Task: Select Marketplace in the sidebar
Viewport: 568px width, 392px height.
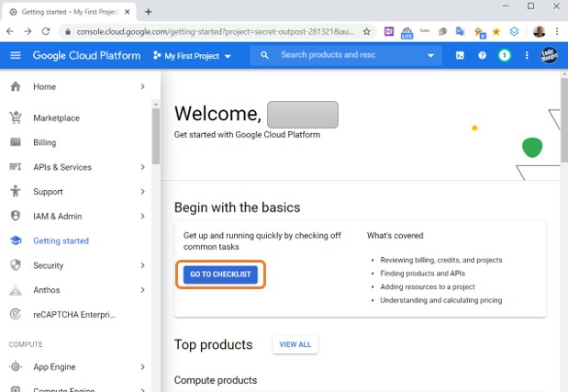Action: click(x=56, y=118)
